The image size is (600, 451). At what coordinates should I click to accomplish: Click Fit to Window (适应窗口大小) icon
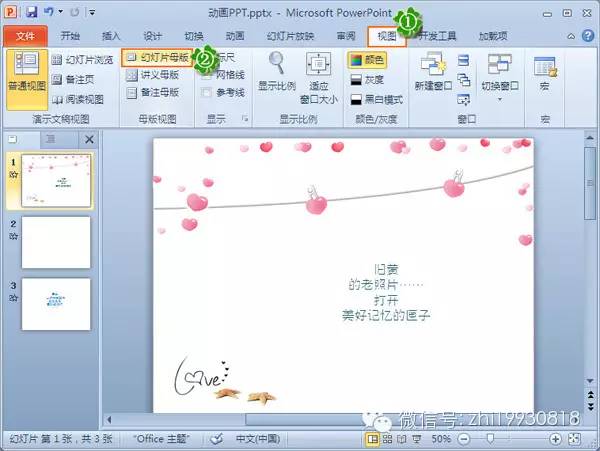pyautogui.click(x=319, y=64)
